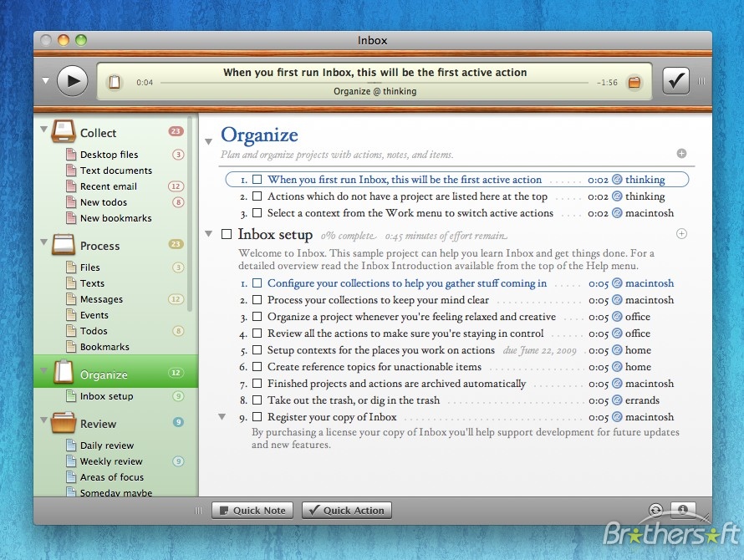Collapse the Collect section in sidebar
Viewport: 744px width, 560px height.
click(x=43, y=129)
